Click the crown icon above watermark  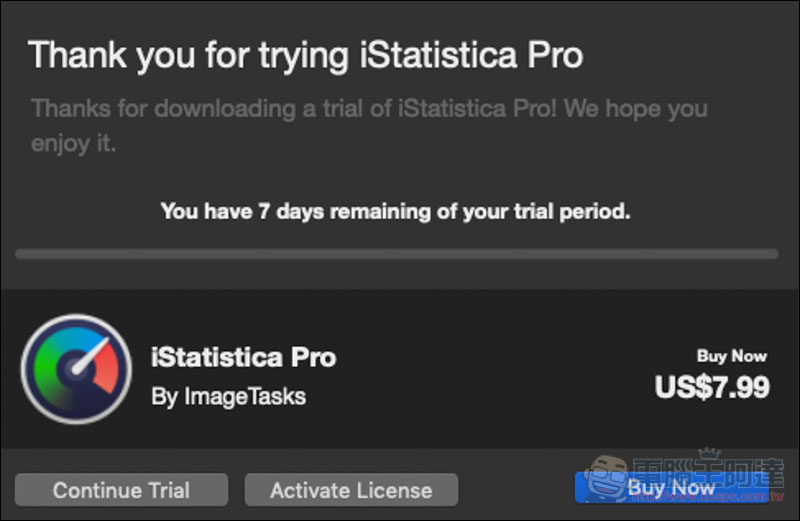click(x=708, y=452)
